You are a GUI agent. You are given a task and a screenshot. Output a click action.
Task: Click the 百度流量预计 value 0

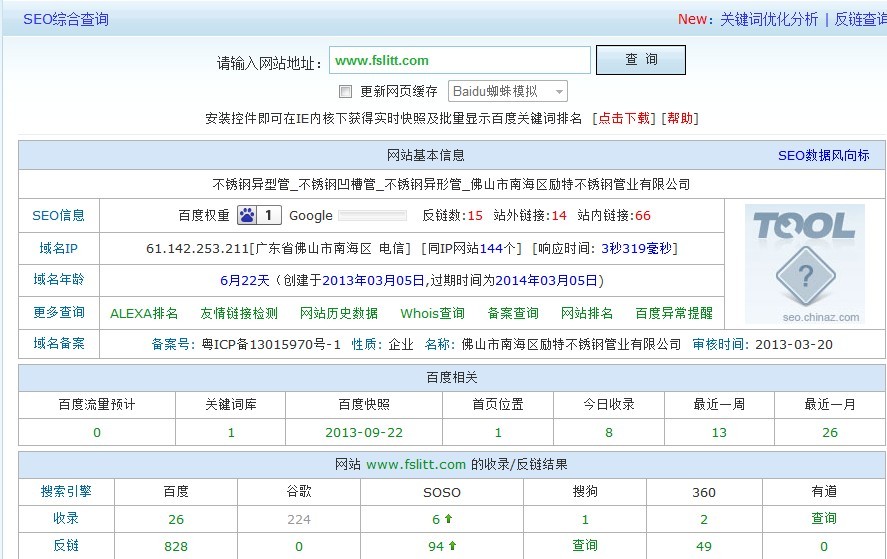click(97, 433)
